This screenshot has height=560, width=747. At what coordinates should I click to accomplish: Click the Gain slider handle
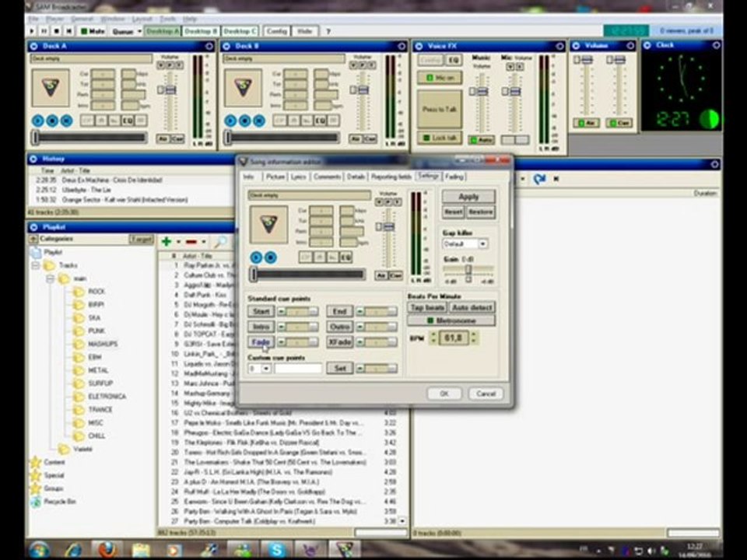(x=468, y=270)
